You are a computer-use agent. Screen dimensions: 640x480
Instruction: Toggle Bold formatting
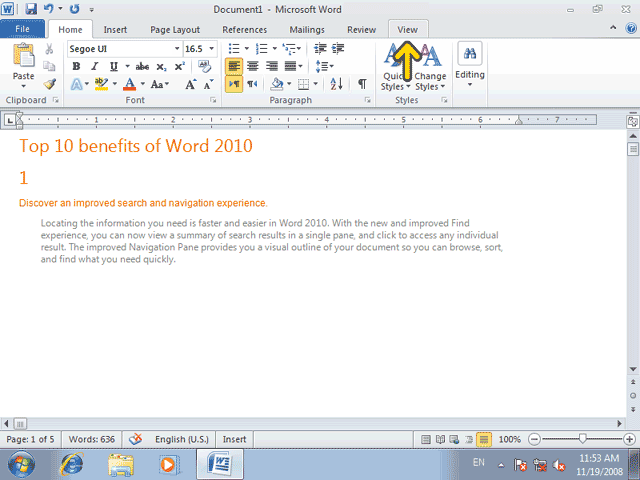[76, 67]
